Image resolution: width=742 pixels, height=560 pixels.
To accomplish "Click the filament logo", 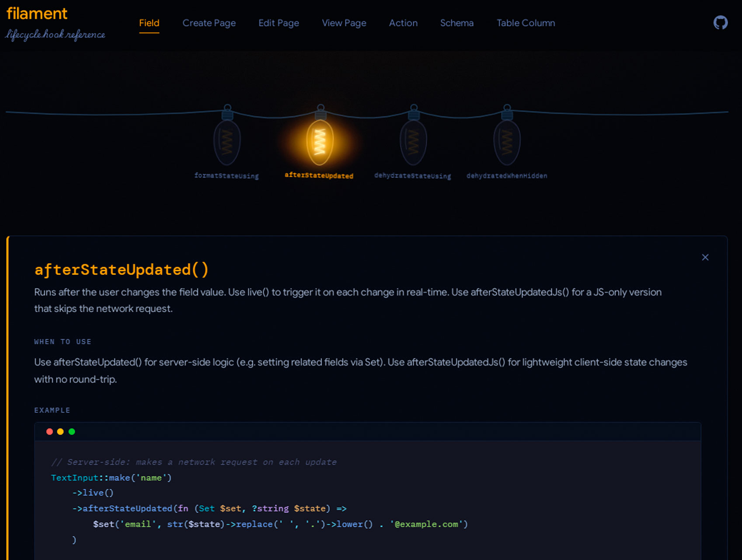I will tap(37, 14).
